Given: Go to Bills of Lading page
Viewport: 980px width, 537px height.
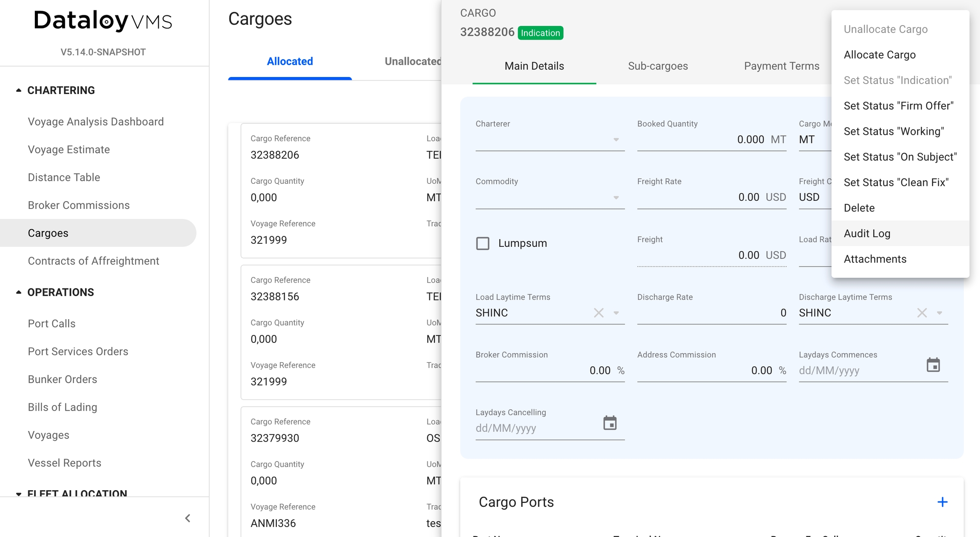Looking at the screenshot, I should pos(63,407).
